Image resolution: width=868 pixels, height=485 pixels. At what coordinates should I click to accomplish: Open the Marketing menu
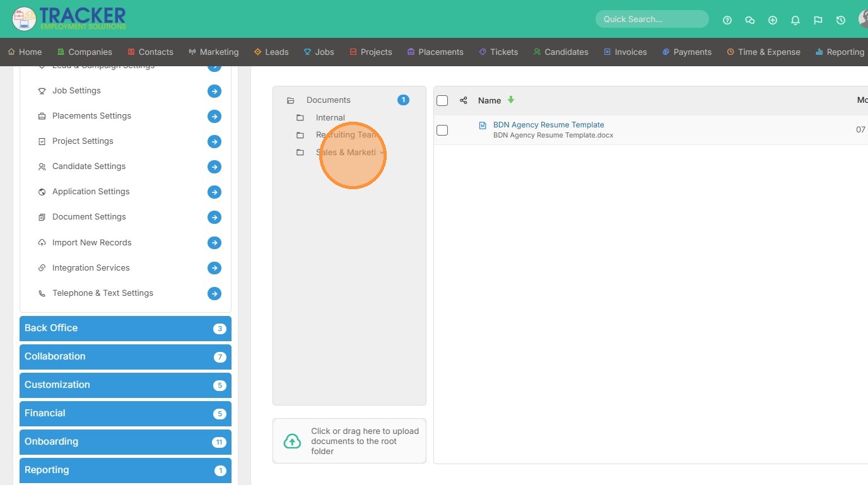pos(213,52)
